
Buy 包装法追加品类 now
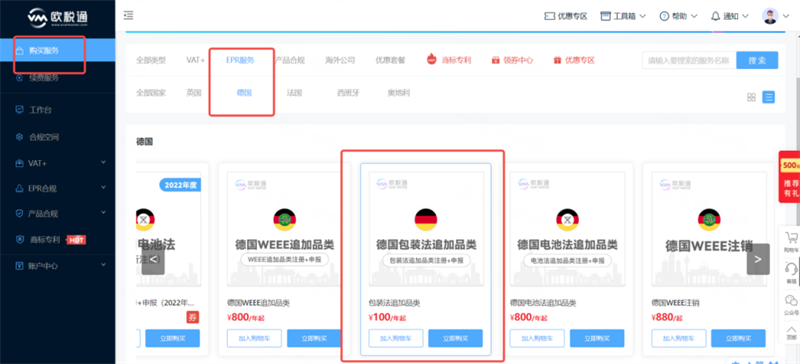tap(455, 338)
